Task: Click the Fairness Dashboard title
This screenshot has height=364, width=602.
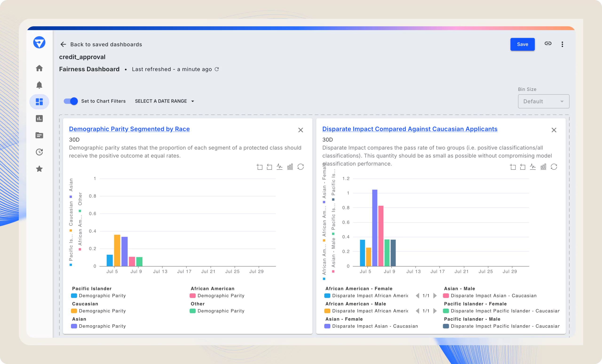Action: tap(89, 69)
